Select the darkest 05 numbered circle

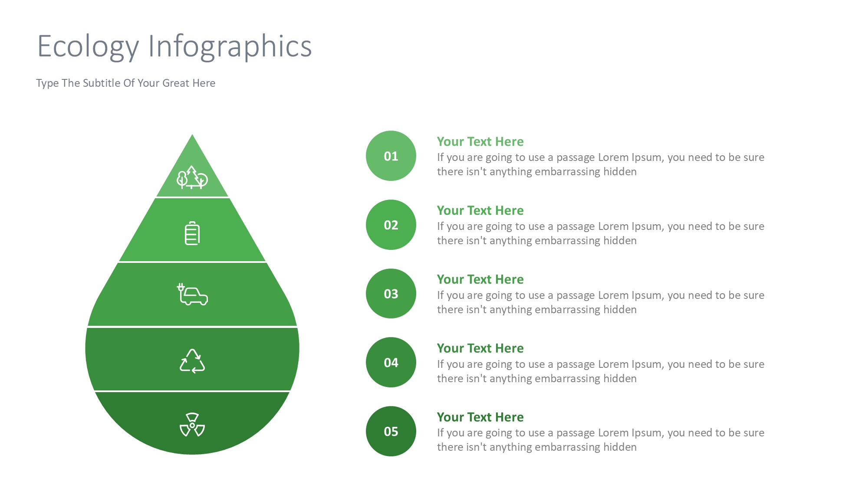pos(391,431)
